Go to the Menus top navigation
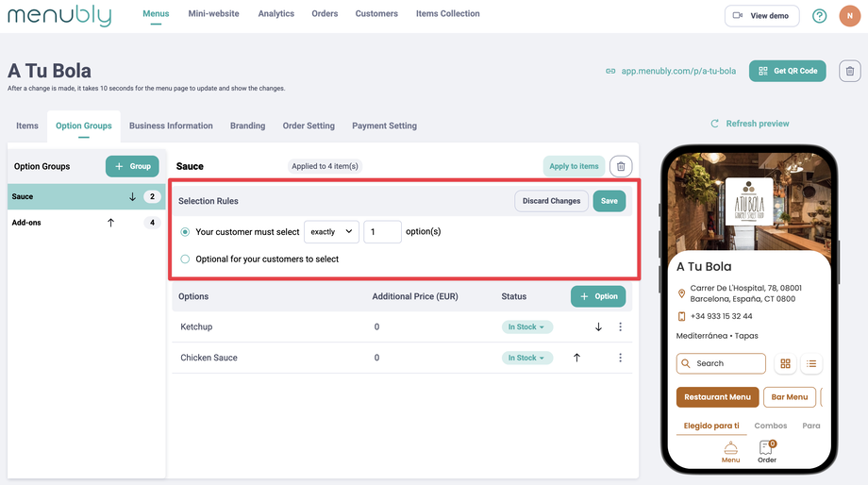This screenshot has height=485, width=868. point(156,14)
